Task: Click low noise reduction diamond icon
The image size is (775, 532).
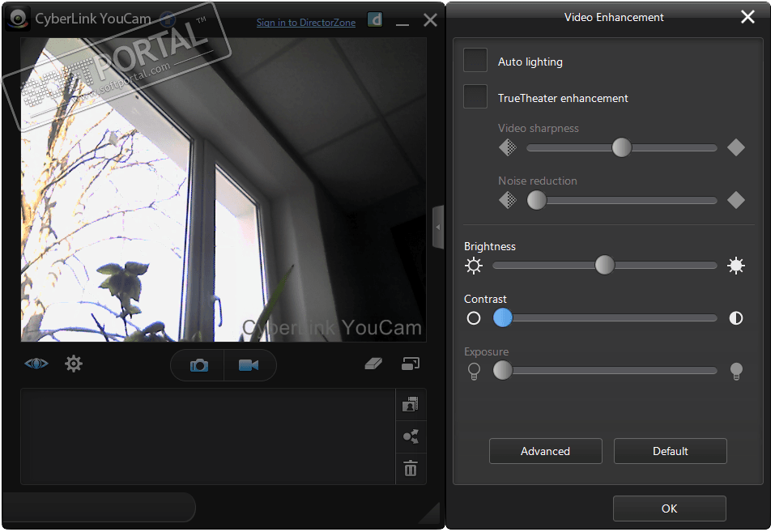Action: 508,200
